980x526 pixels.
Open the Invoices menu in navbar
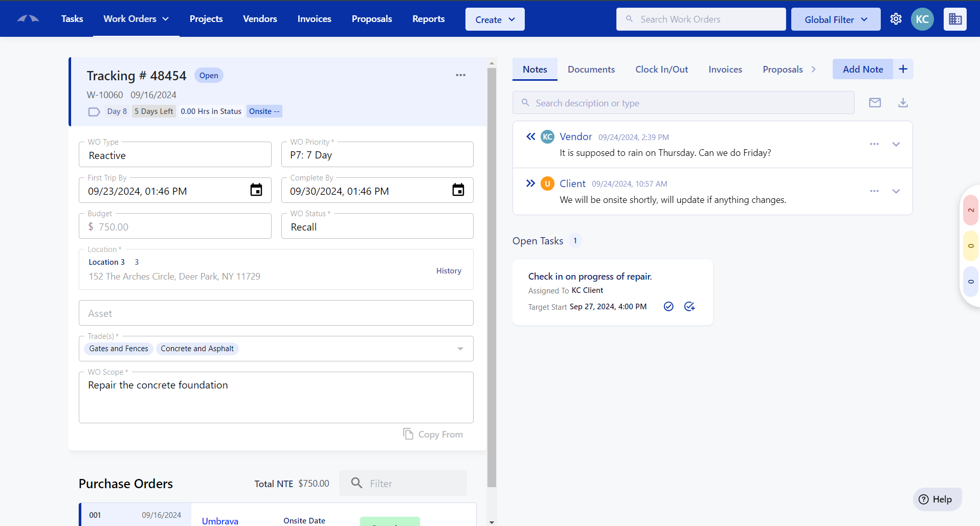pyautogui.click(x=314, y=19)
